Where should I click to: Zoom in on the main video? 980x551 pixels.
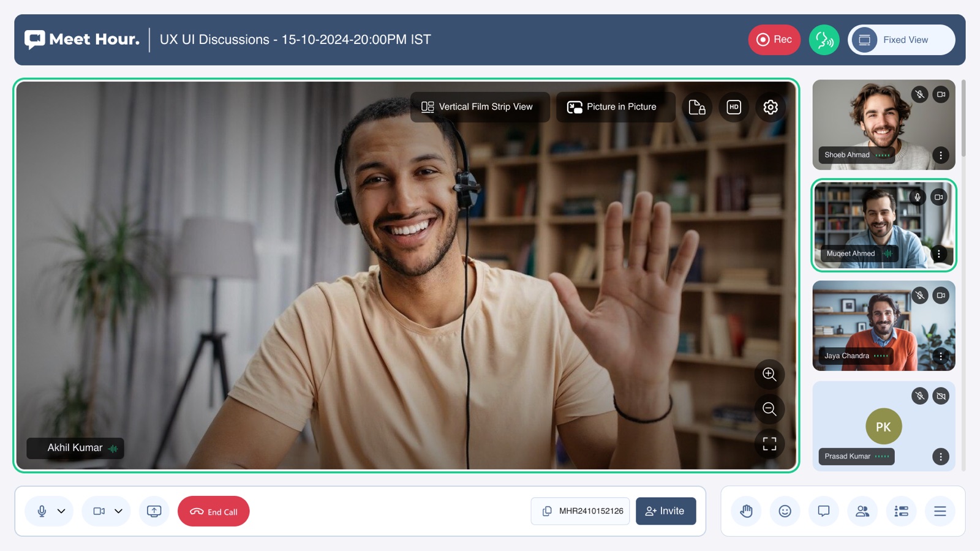pos(769,374)
